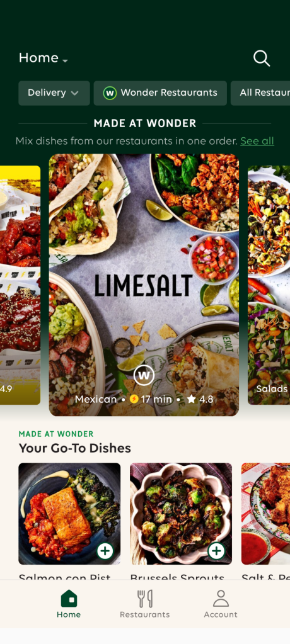Select the Wonder Restaurants filter chip
This screenshot has height=644, width=290.
click(160, 93)
